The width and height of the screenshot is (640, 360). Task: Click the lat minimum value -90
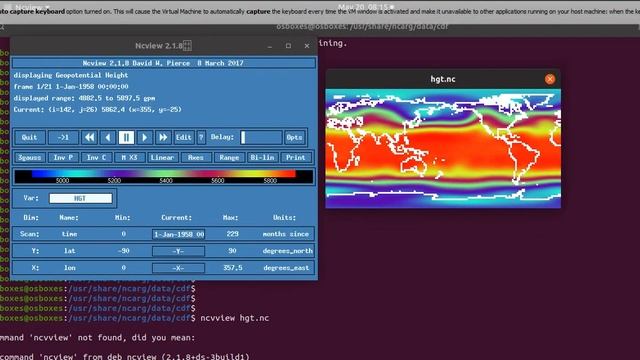click(123, 251)
